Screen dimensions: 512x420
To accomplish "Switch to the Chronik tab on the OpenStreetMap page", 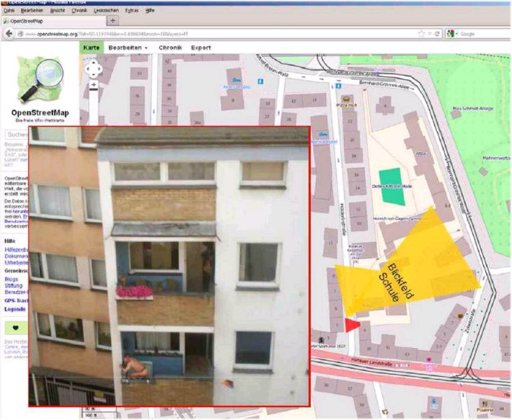I will 170,48.
